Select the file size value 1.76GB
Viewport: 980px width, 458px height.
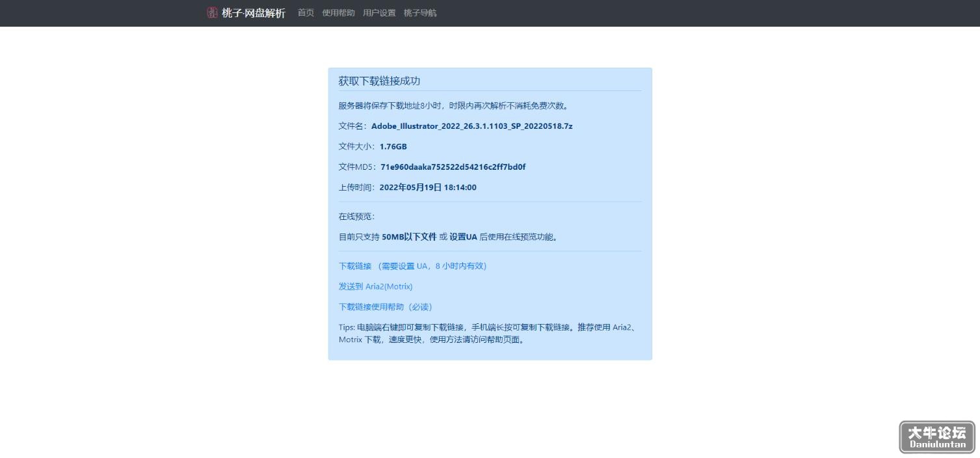[x=393, y=146]
